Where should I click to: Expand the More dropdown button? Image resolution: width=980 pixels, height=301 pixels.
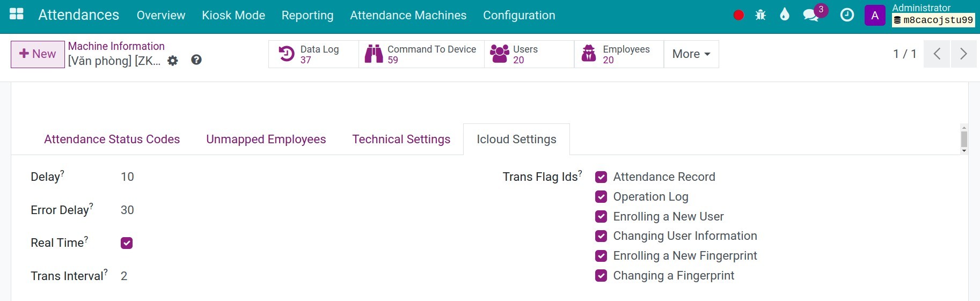point(691,54)
